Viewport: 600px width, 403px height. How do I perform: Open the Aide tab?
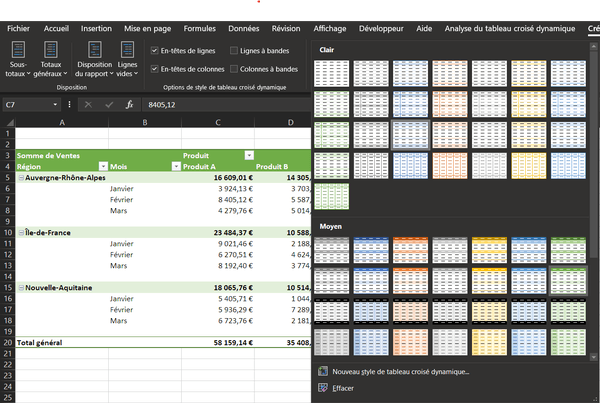click(424, 29)
